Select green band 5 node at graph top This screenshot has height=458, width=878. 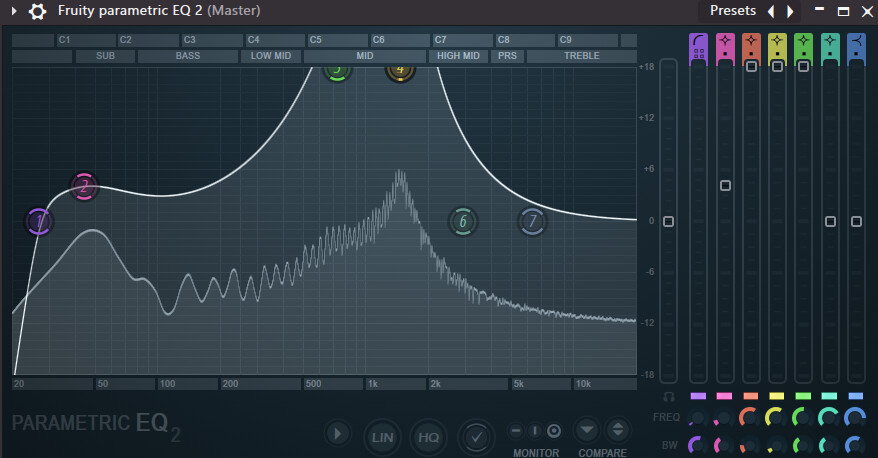pos(337,71)
